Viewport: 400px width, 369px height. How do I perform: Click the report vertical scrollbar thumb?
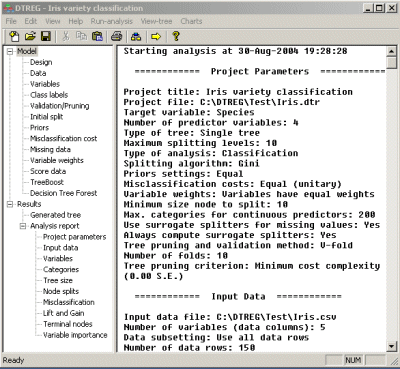point(392,63)
